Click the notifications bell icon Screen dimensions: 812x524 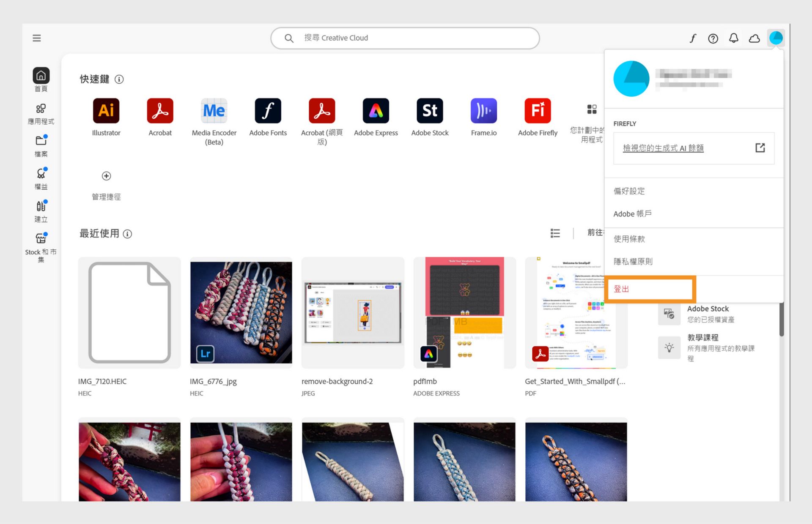734,38
